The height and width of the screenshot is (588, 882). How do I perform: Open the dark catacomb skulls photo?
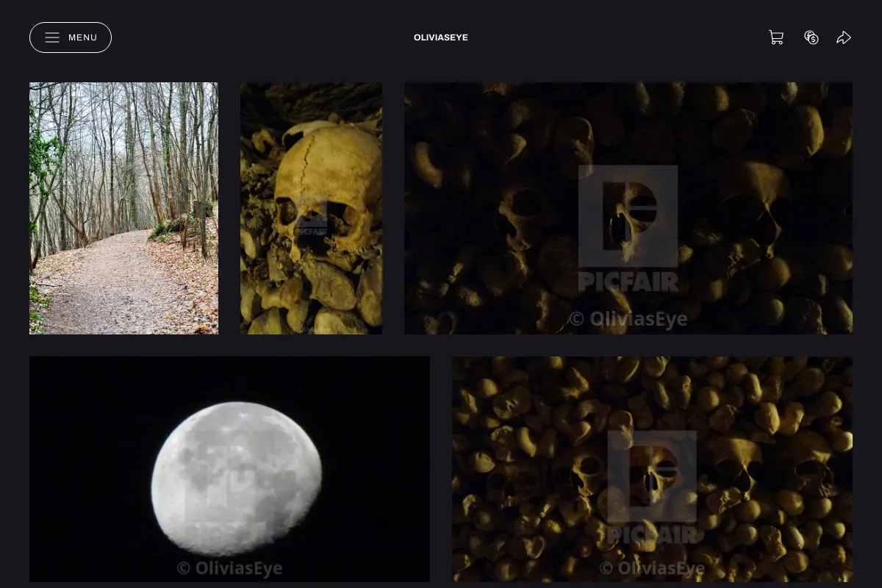click(x=628, y=208)
